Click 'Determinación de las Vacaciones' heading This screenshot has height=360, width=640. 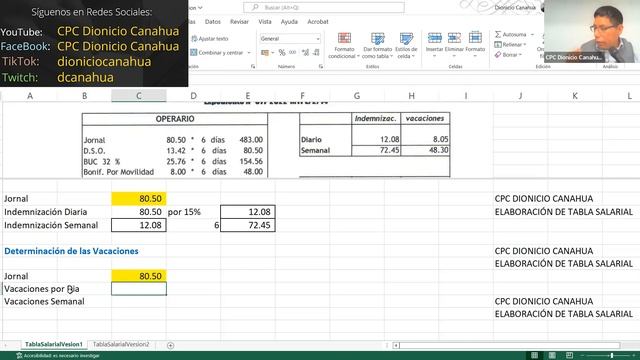point(71,251)
